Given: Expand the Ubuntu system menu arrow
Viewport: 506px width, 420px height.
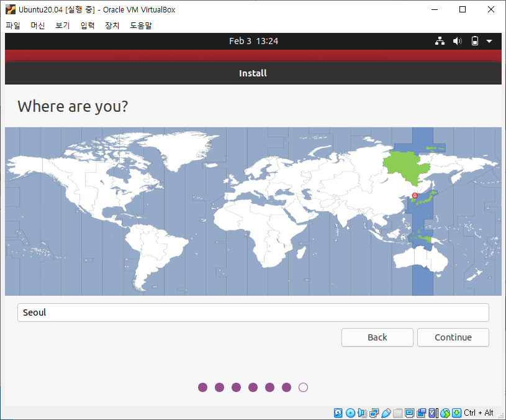Looking at the screenshot, I should [x=489, y=42].
